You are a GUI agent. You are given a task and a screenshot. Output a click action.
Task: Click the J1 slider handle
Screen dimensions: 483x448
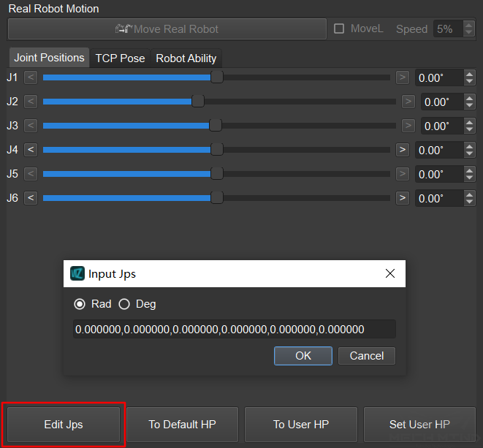pyautogui.click(x=217, y=77)
